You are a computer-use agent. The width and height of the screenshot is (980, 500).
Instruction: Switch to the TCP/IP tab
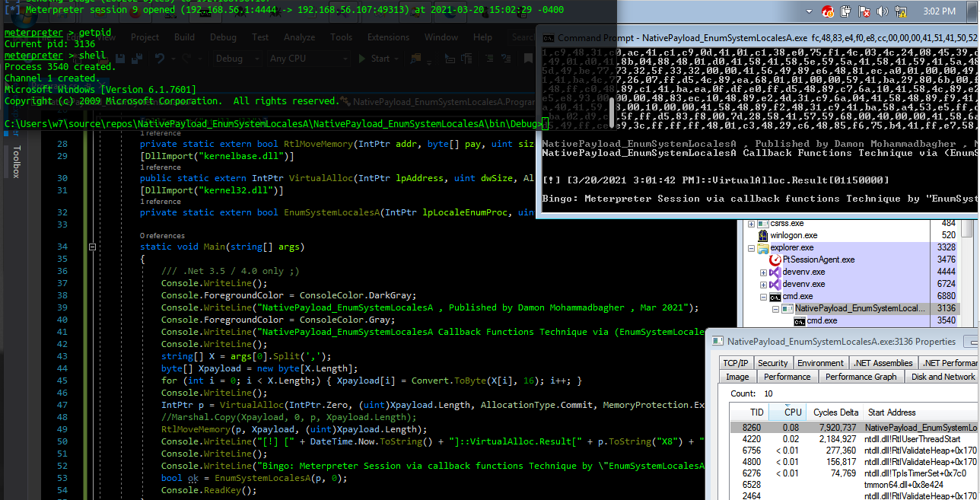tap(736, 363)
